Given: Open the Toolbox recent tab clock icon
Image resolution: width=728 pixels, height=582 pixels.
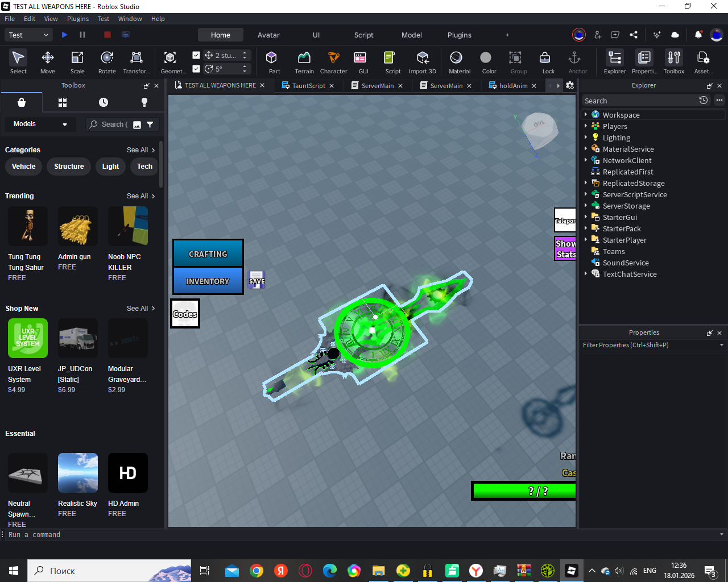Looking at the screenshot, I should pos(104,102).
